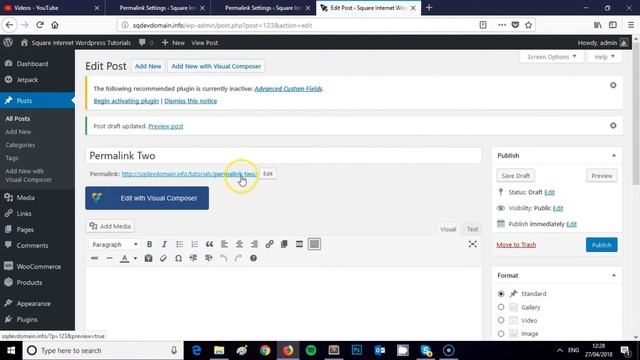Insert or edit a link
The width and height of the screenshot is (640, 360).
(x=269, y=244)
